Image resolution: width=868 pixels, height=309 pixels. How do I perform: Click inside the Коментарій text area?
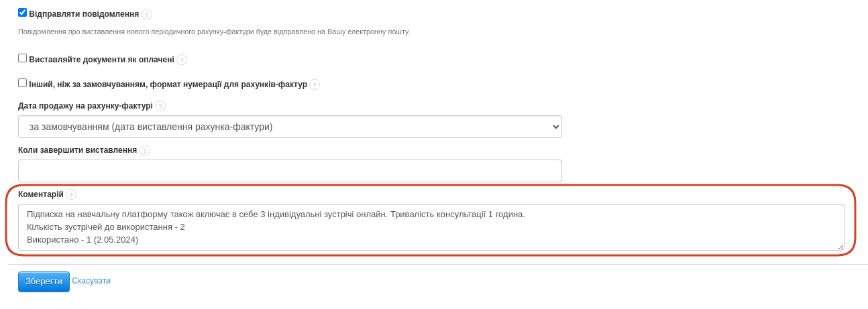tap(431, 227)
